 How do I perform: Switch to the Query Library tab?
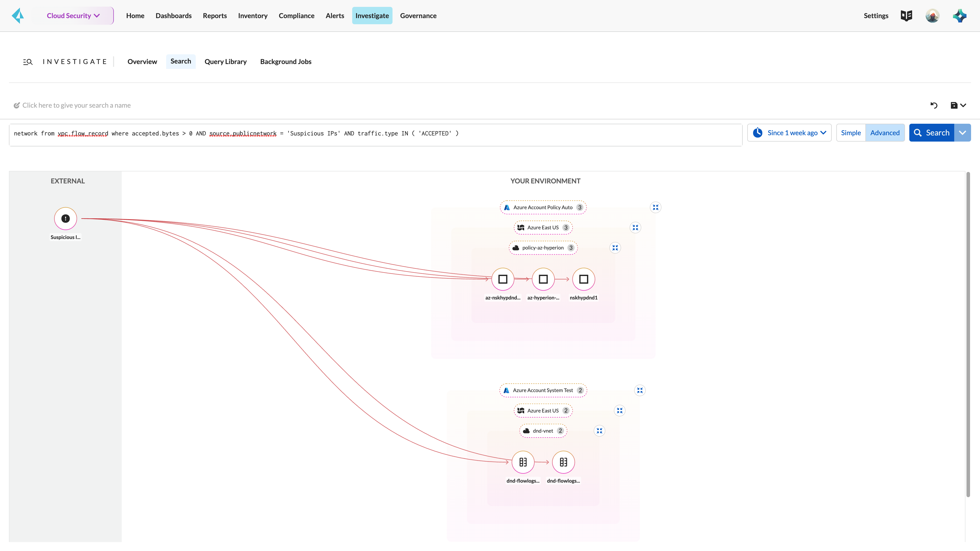tap(225, 61)
